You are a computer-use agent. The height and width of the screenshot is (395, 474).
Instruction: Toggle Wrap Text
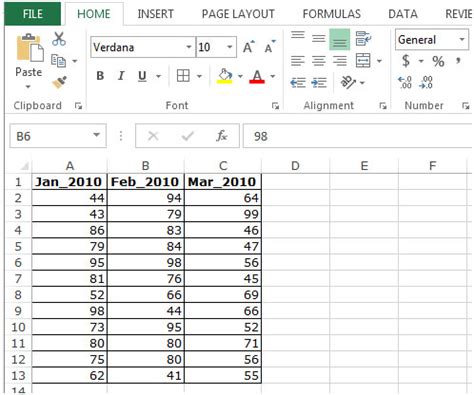(x=363, y=39)
